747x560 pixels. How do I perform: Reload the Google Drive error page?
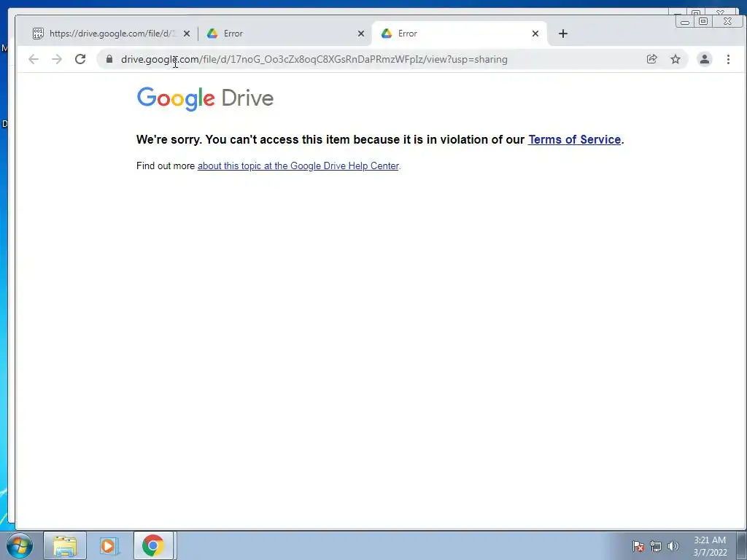(80, 59)
